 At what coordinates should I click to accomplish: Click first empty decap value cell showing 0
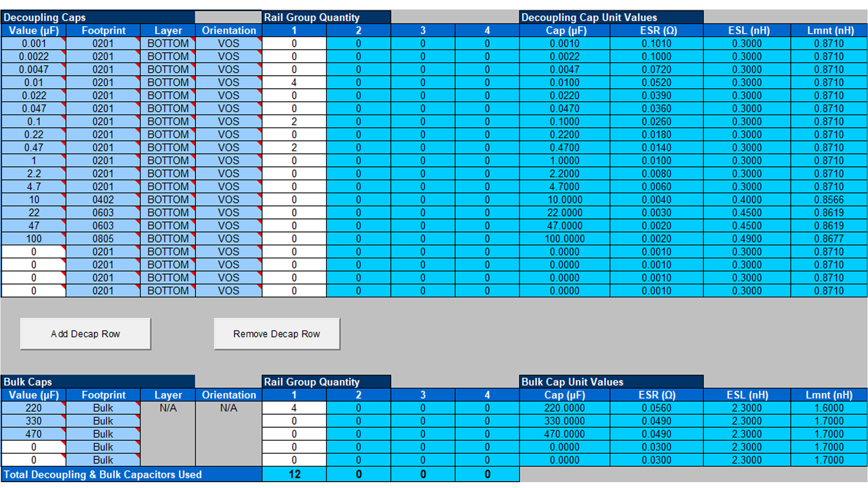click(34, 252)
